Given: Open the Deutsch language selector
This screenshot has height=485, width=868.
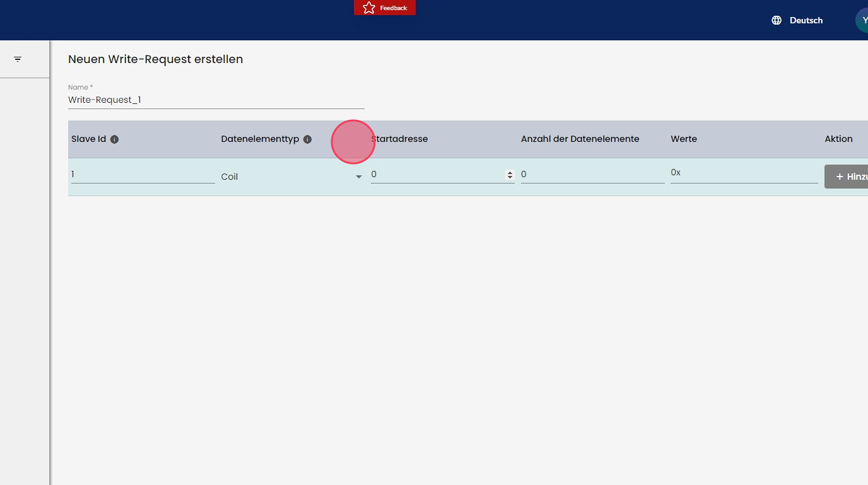Looking at the screenshot, I should tap(806, 20).
